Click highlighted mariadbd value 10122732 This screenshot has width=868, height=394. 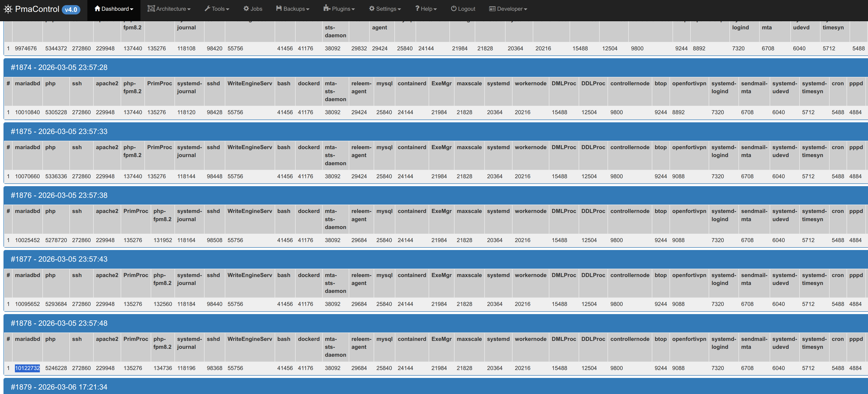pyautogui.click(x=27, y=368)
